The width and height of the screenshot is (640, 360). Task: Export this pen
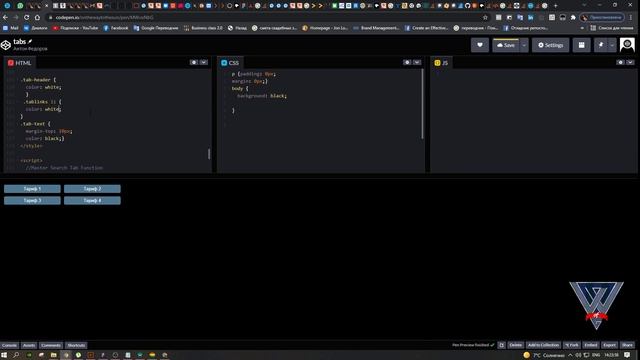point(609,345)
